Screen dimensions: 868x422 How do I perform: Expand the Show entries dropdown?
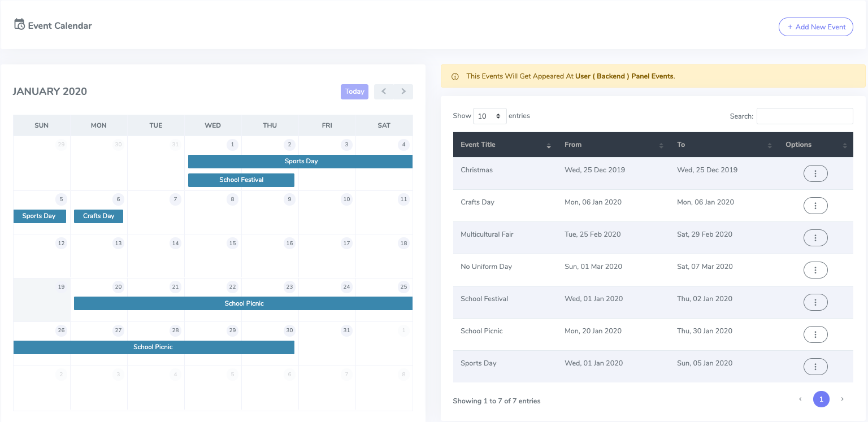point(489,116)
